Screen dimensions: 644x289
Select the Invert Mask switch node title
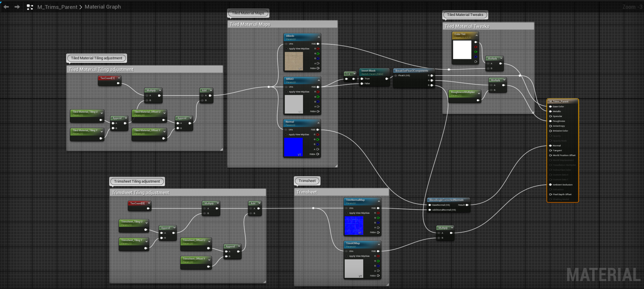pos(369,71)
